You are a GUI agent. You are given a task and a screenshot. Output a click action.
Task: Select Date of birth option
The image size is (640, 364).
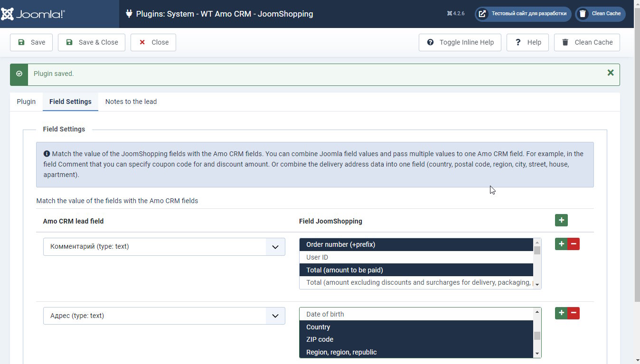[416, 314]
